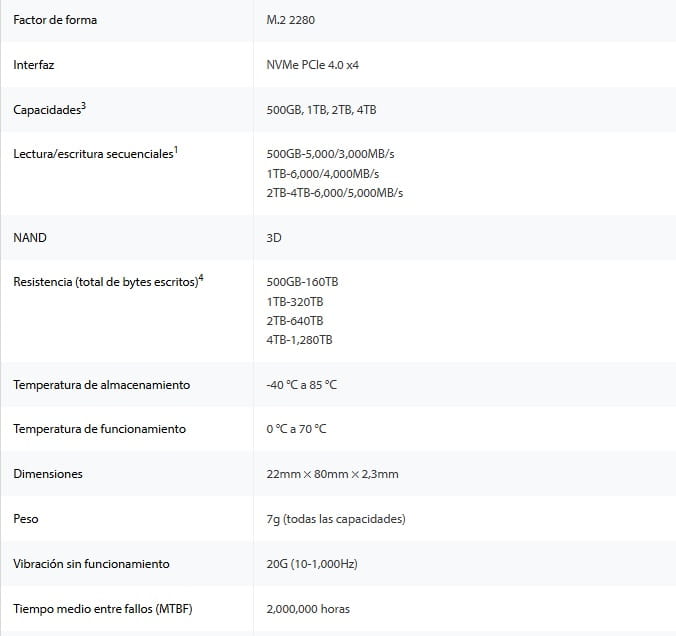The image size is (676, 636).
Task: Click footnote 3 beside Capacidades
Action: pyautogui.click(x=83, y=105)
